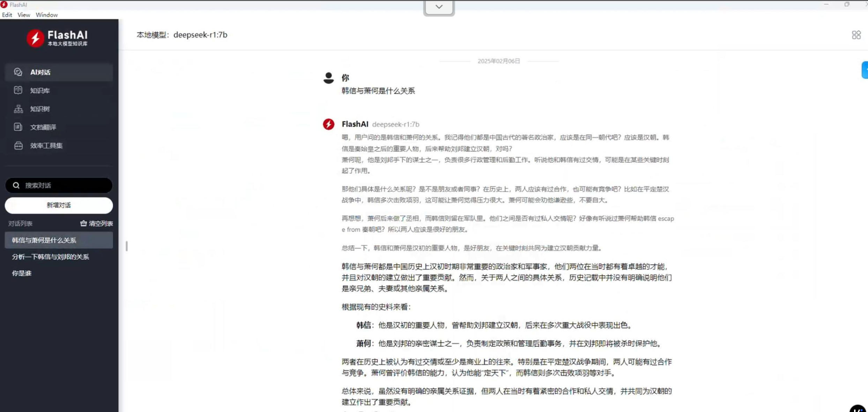The image size is (868, 412).
Task: Click the trash icon next to 清空列表
Action: point(83,223)
